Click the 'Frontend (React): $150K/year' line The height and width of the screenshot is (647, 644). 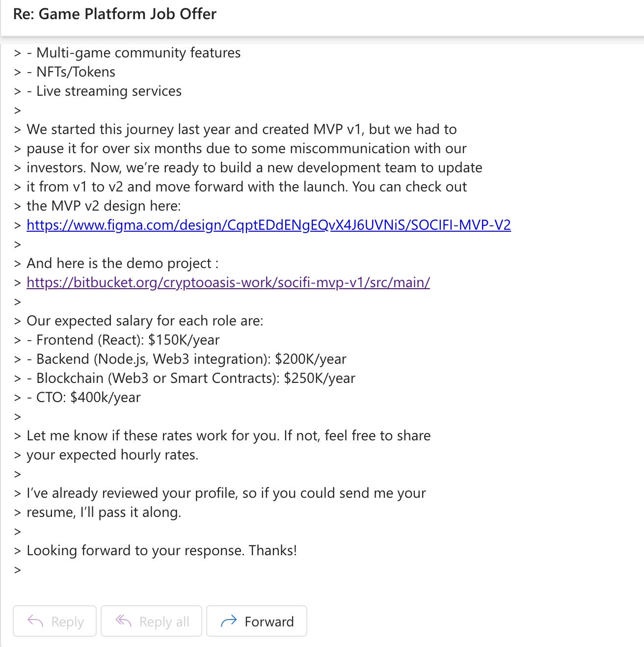coord(128,340)
